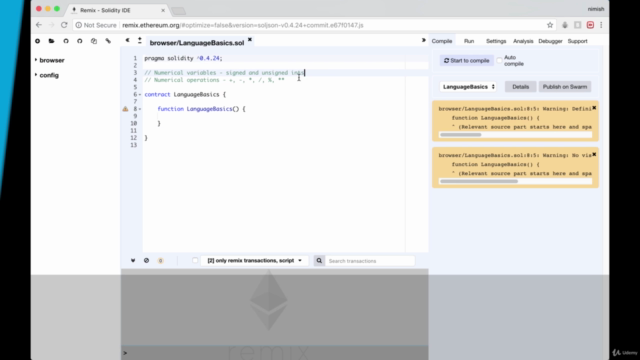The height and width of the screenshot is (360, 640).
Task: Click the red browser extension icon
Action: pos(590,25)
